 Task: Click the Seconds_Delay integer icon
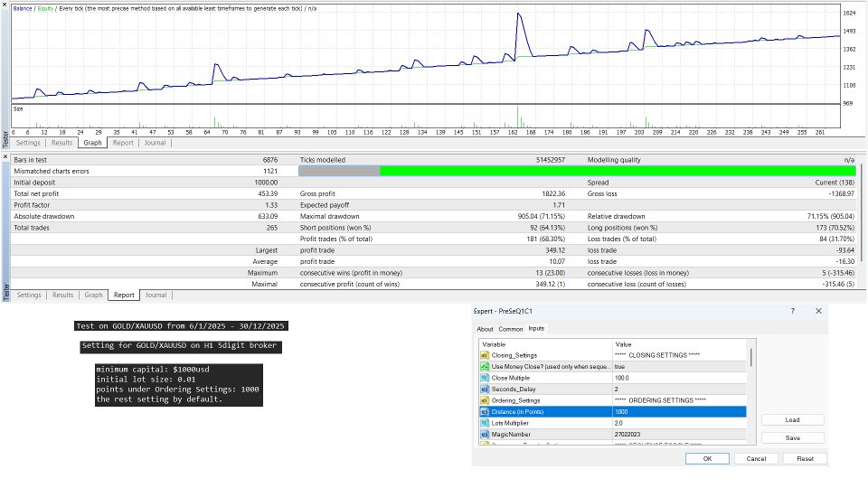pos(485,389)
